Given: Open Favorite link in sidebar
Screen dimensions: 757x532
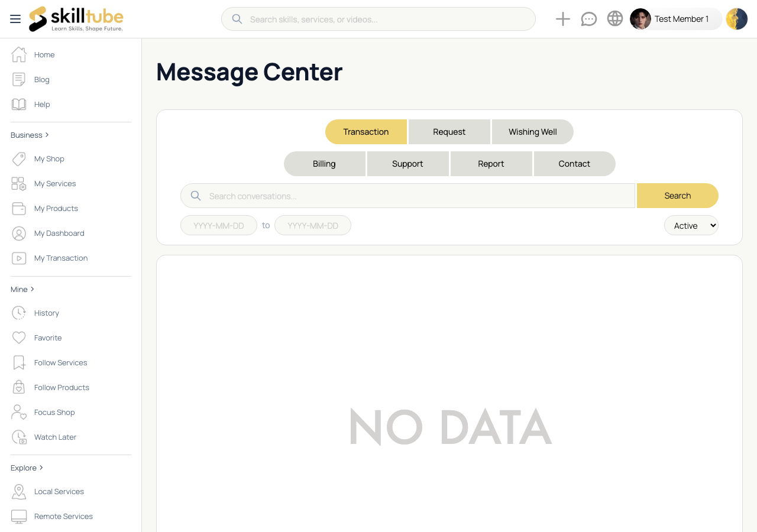Looking at the screenshot, I should pos(48,338).
